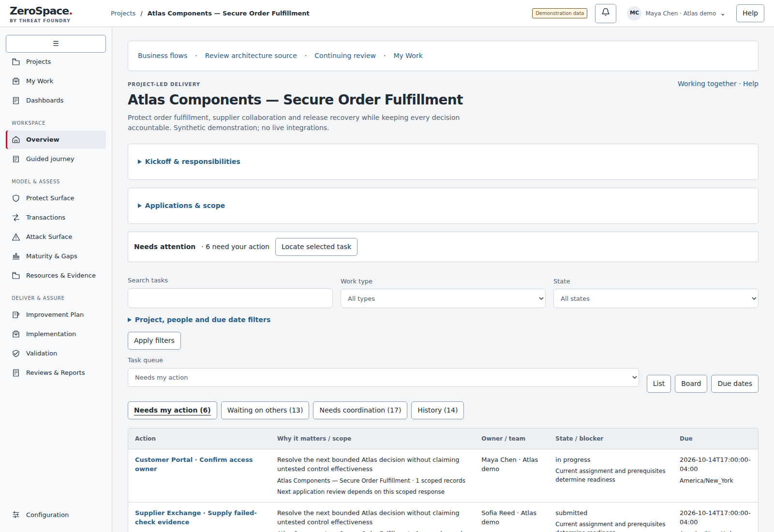
Task: Click the Help button in header
Action: point(750,13)
